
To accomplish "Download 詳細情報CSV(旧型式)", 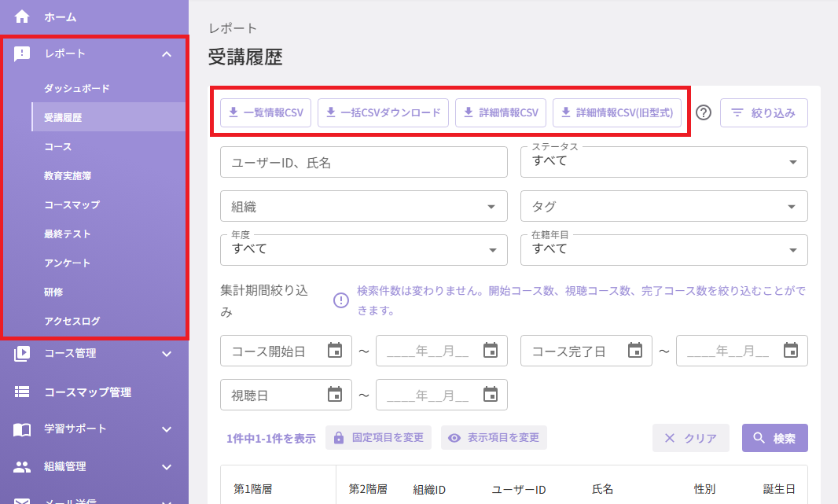I will tap(617, 112).
